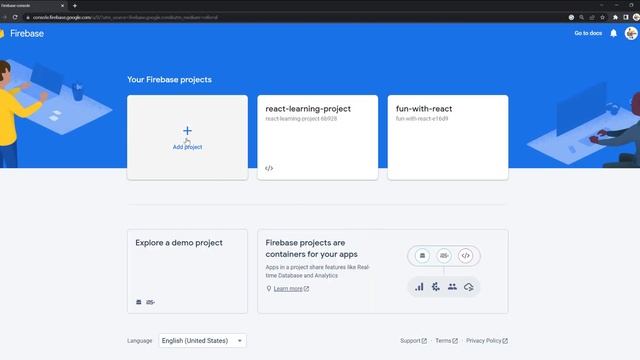Click the web code platform circle icon

click(465, 256)
